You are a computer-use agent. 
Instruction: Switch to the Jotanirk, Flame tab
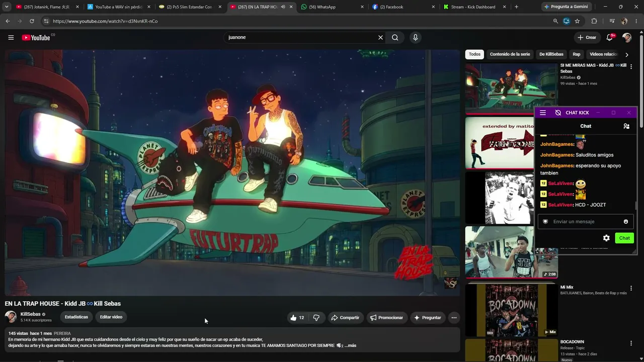click(x=47, y=7)
